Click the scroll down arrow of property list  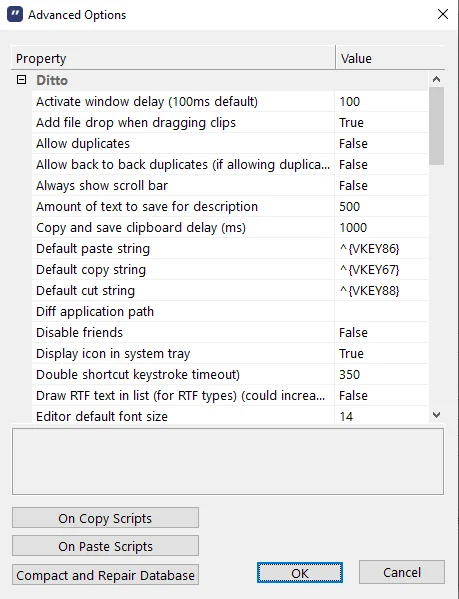pyautogui.click(x=436, y=415)
